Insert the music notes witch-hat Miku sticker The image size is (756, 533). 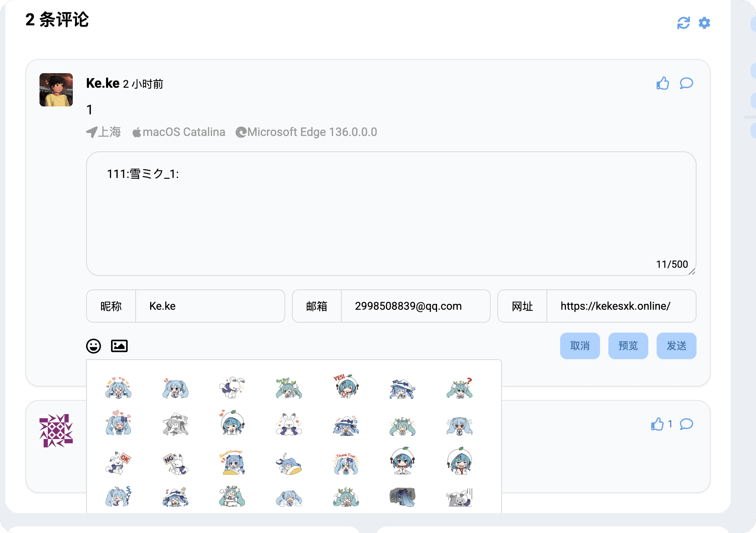(x=175, y=497)
